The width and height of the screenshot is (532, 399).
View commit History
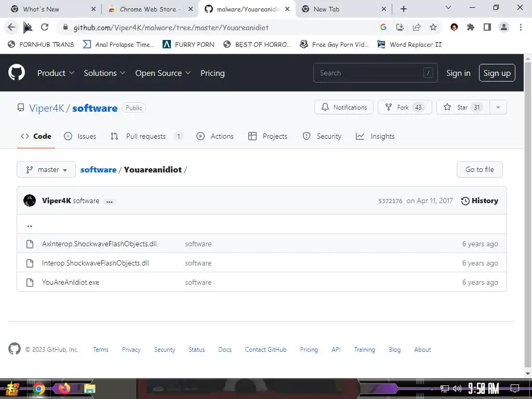[x=480, y=201]
